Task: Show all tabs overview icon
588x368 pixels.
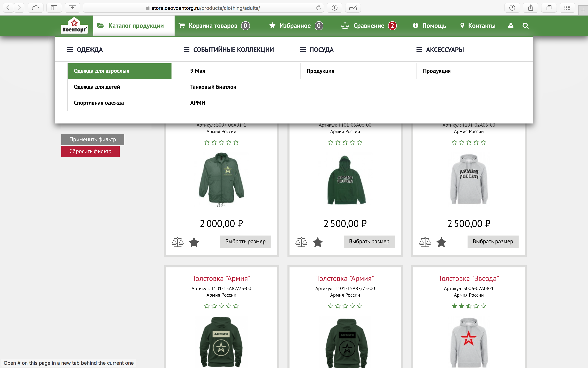Action: coord(549,8)
